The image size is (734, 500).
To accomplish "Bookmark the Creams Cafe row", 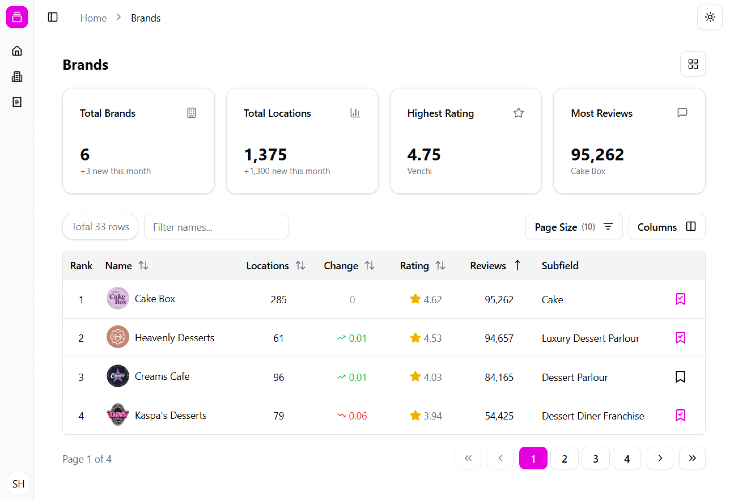I will (680, 377).
